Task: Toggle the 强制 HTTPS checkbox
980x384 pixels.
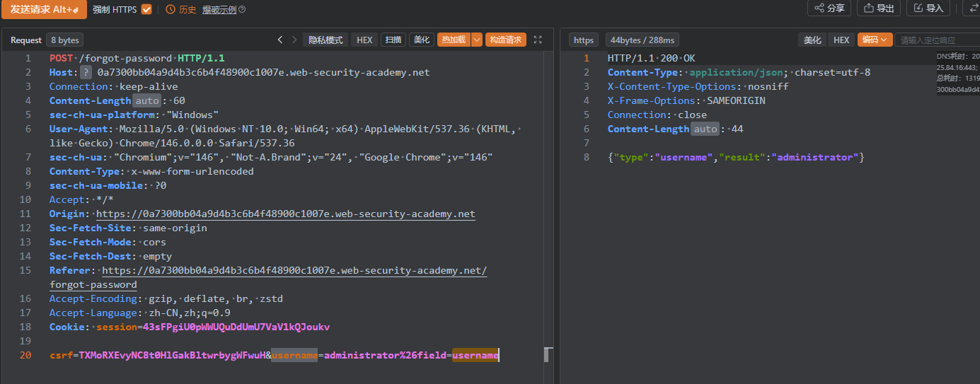Action: pos(146,9)
